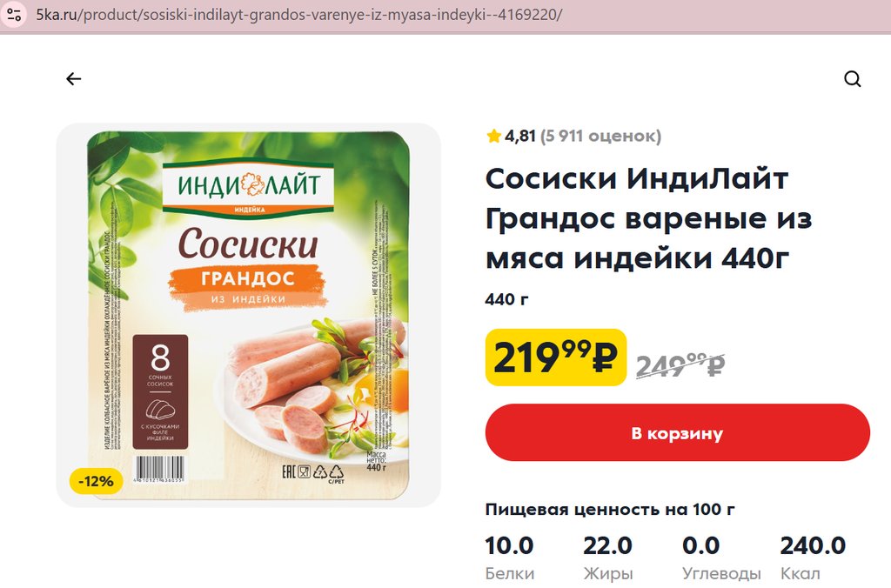The image size is (891, 588).
Task: Click the yellow rating star icon
Action: point(494,136)
